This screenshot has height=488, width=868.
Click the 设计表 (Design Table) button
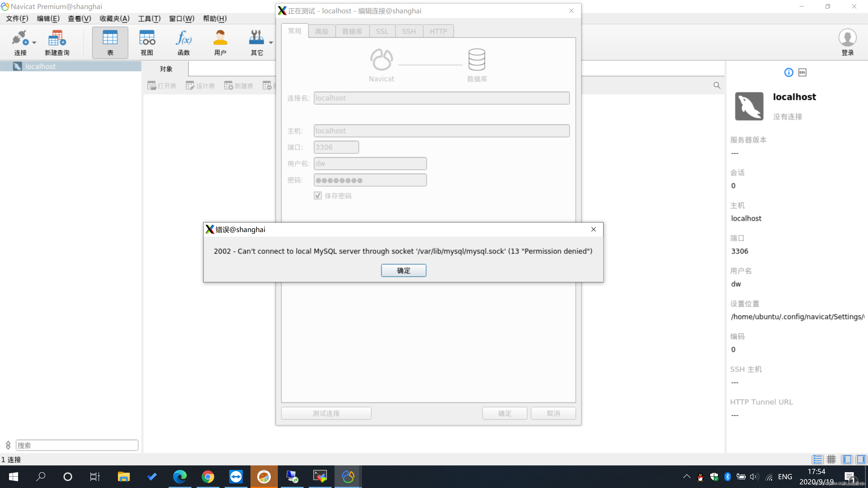[x=200, y=86]
